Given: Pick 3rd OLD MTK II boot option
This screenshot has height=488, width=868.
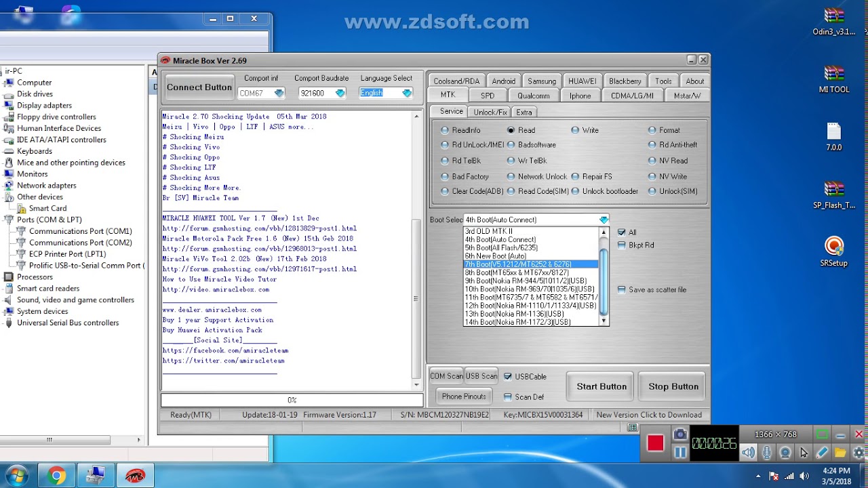Looking at the screenshot, I should click(x=530, y=232).
